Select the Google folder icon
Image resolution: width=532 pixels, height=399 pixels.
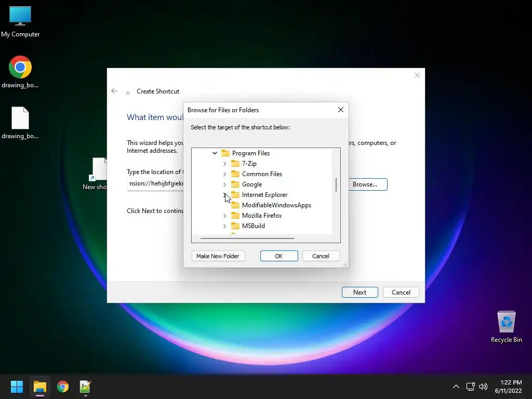(235, 184)
